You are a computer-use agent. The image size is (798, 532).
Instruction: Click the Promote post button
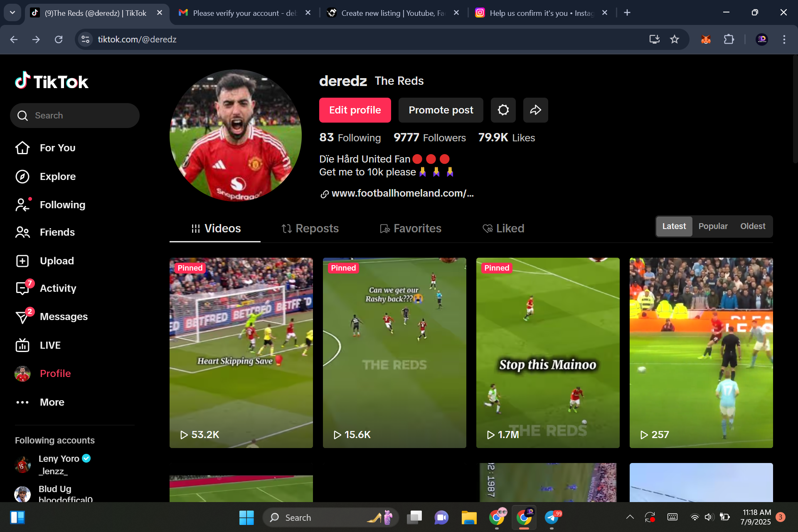coord(441,110)
